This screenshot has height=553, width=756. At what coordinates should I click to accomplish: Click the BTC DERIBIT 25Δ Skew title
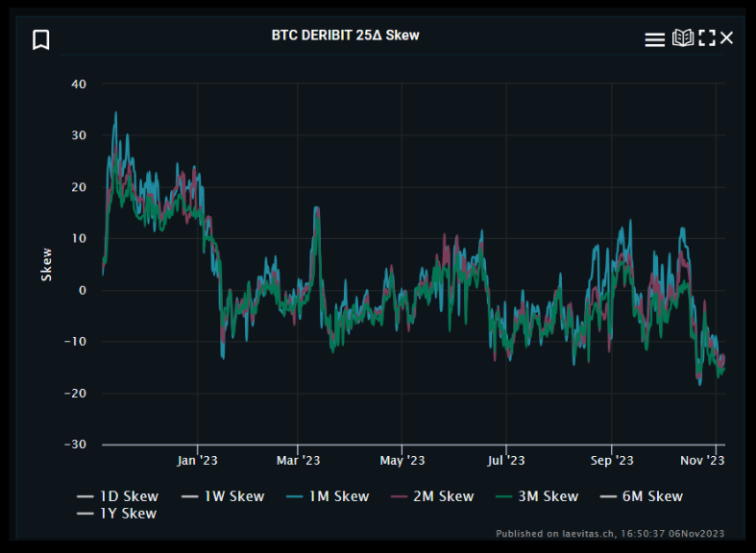tap(345, 36)
